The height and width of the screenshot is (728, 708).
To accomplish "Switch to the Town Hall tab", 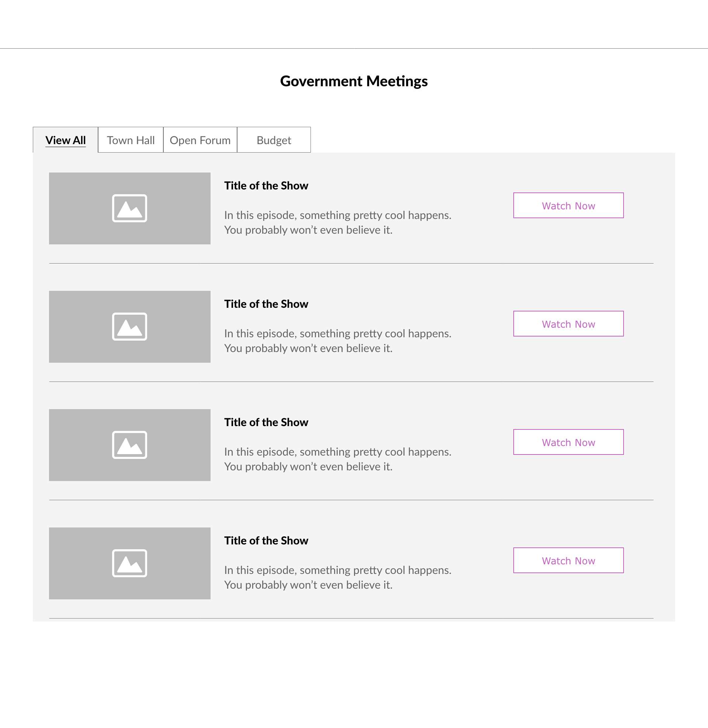I will [x=131, y=140].
